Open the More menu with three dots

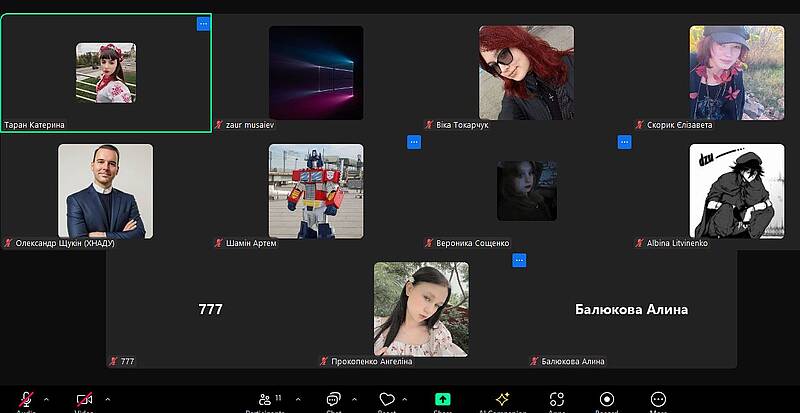(658, 399)
